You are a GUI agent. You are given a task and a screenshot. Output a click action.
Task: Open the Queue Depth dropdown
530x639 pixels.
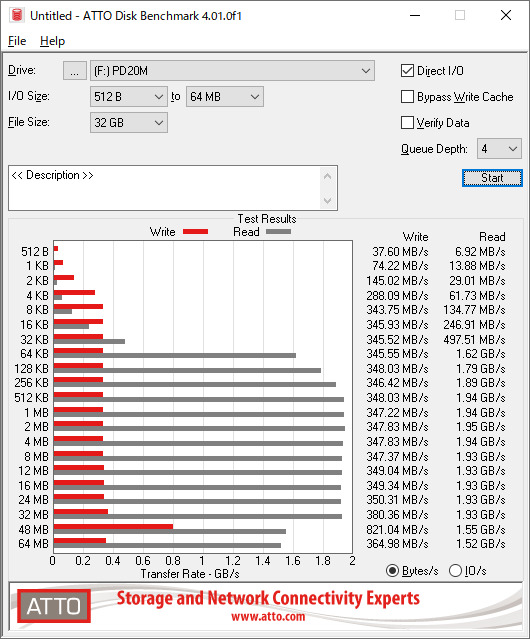(x=499, y=149)
